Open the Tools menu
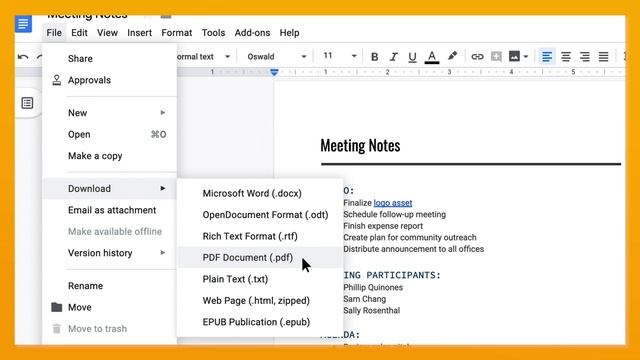The width and height of the screenshot is (640, 360). [213, 33]
